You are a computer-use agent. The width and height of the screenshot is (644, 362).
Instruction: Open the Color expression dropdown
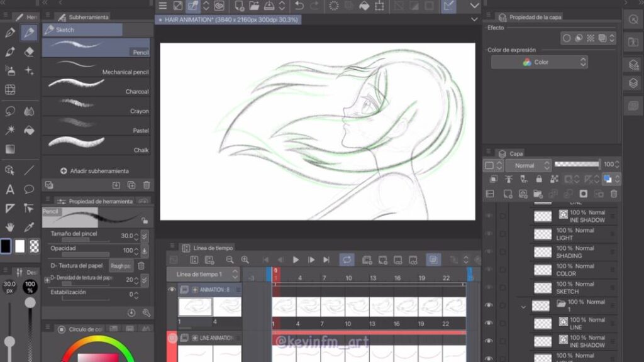coord(539,62)
